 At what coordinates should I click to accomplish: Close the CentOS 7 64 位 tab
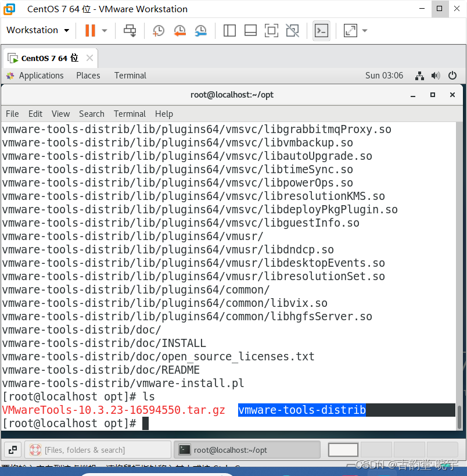[89, 58]
